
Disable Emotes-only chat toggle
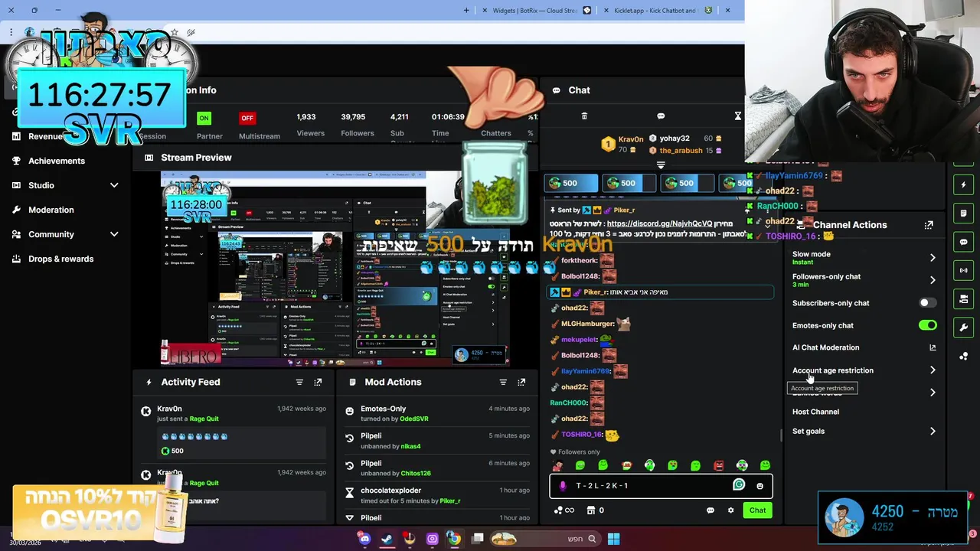(927, 325)
